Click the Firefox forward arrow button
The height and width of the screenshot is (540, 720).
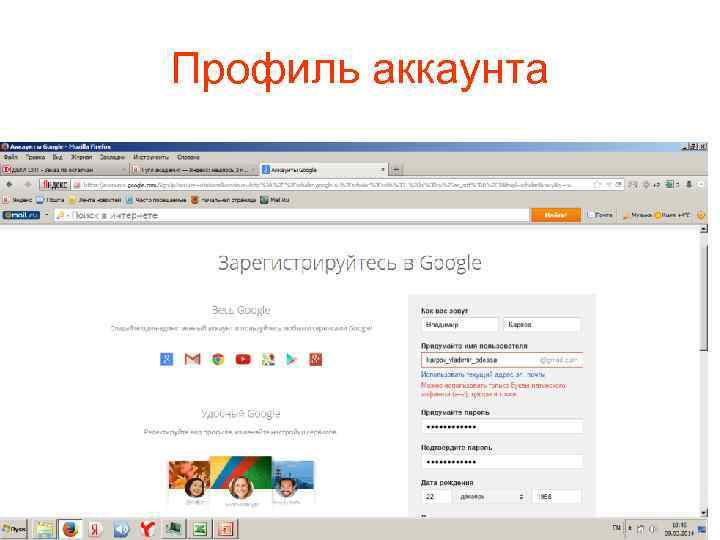(28, 185)
